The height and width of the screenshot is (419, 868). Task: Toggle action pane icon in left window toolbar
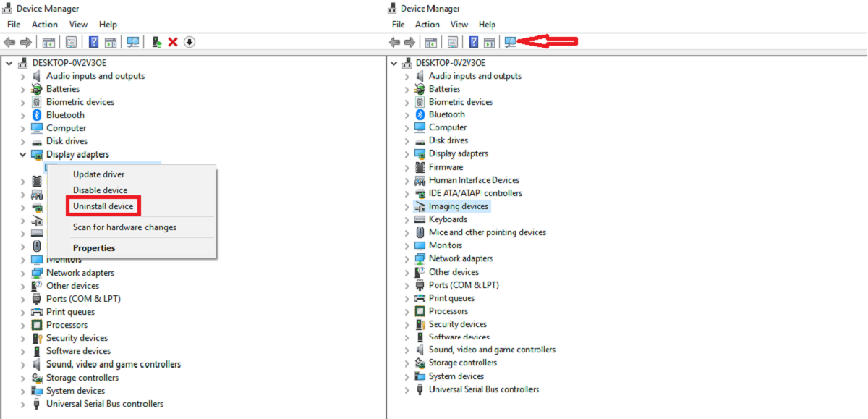click(111, 42)
